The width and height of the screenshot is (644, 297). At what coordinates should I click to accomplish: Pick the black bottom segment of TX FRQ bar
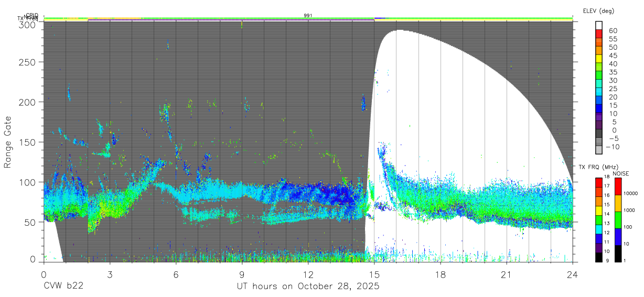tap(599, 257)
